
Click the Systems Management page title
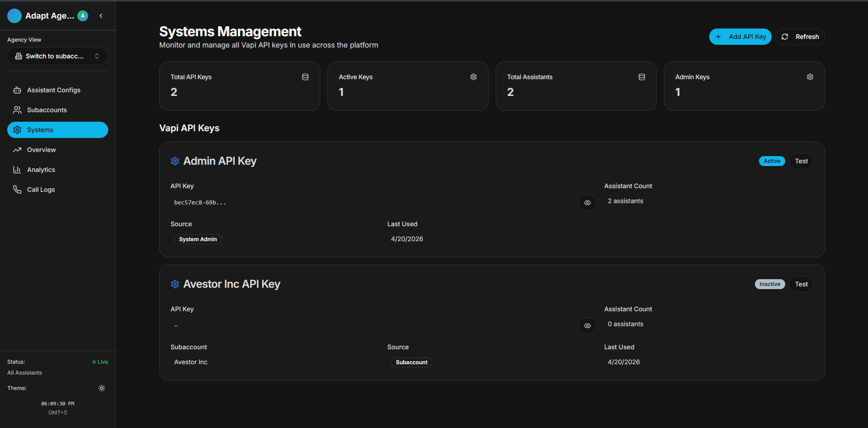coord(230,32)
